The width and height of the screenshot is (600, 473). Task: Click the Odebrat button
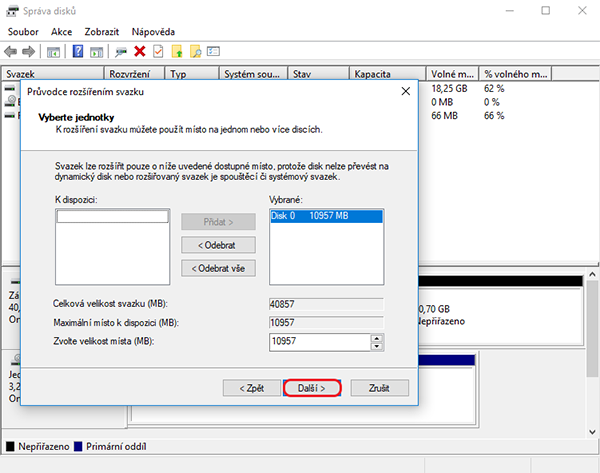click(218, 244)
